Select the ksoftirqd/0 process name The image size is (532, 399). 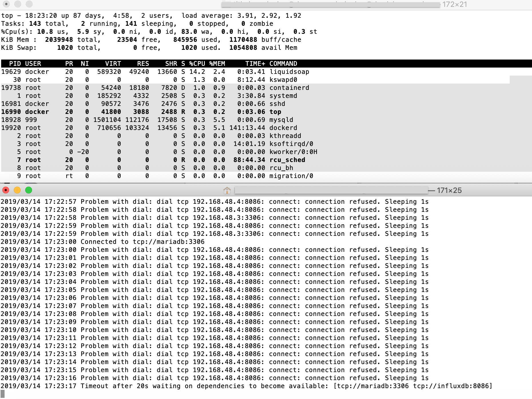[x=291, y=144]
